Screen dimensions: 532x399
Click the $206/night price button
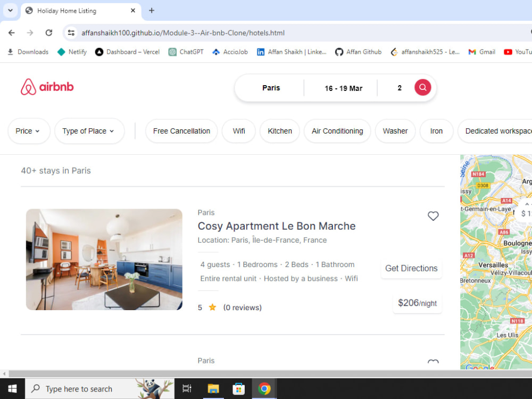coord(417,303)
